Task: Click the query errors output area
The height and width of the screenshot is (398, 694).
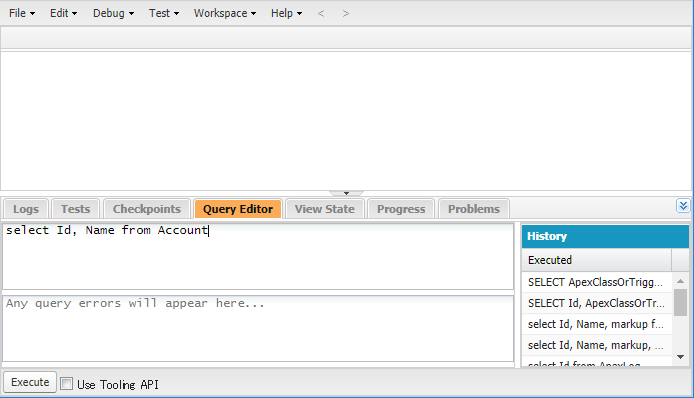Action: (258, 328)
